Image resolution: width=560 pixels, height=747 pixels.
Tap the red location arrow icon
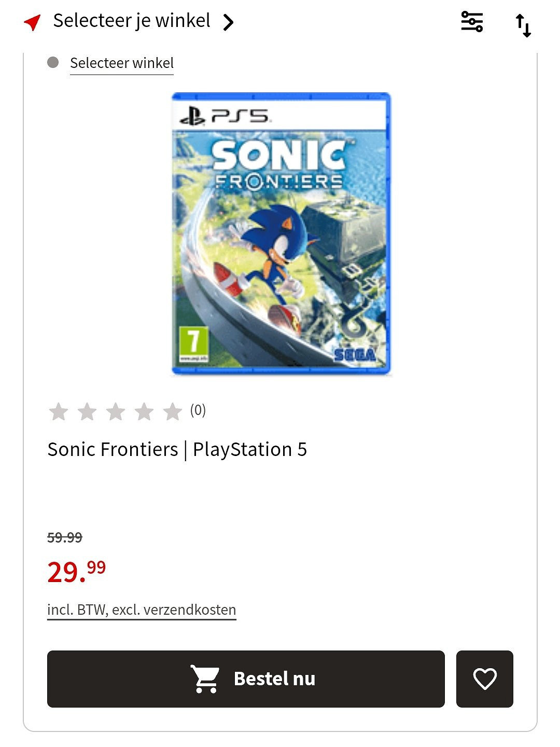pos(32,22)
